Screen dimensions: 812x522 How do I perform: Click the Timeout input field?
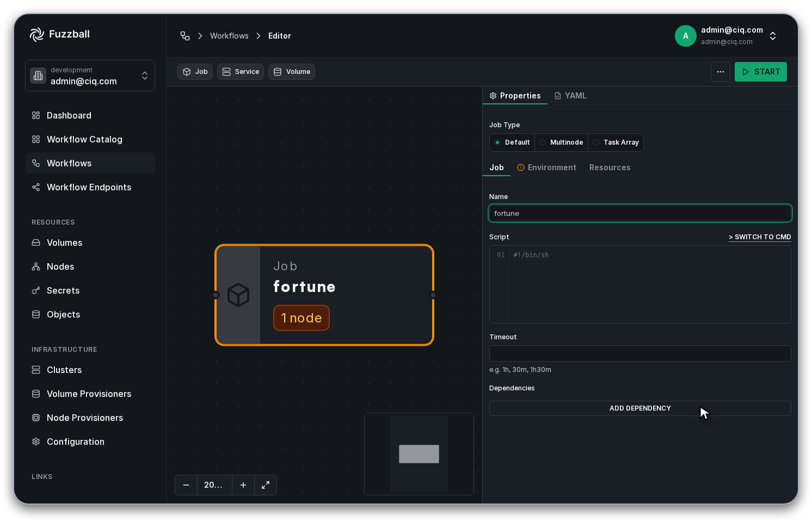click(x=640, y=353)
